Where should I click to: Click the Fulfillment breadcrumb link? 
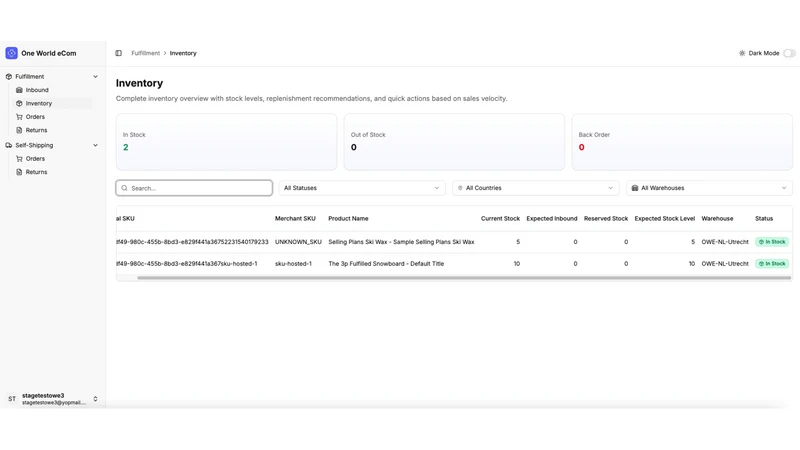click(x=145, y=53)
